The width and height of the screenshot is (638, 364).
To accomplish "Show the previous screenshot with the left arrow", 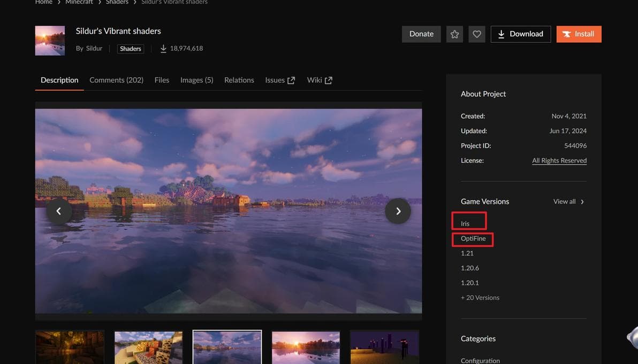I will [x=58, y=211].
